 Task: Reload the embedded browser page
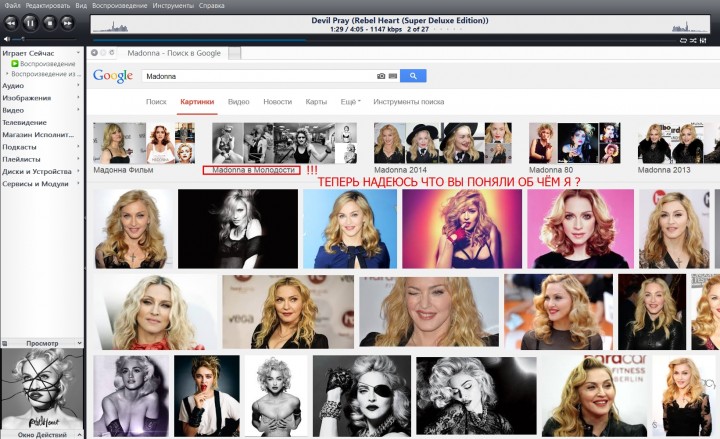(x=112, y=53)
